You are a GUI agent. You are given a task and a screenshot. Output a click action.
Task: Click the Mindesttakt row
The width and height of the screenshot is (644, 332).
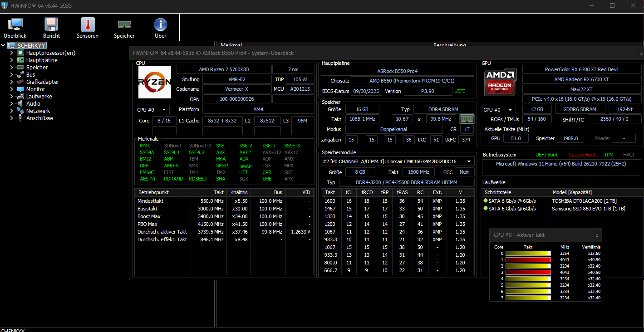tap(224, 201)
